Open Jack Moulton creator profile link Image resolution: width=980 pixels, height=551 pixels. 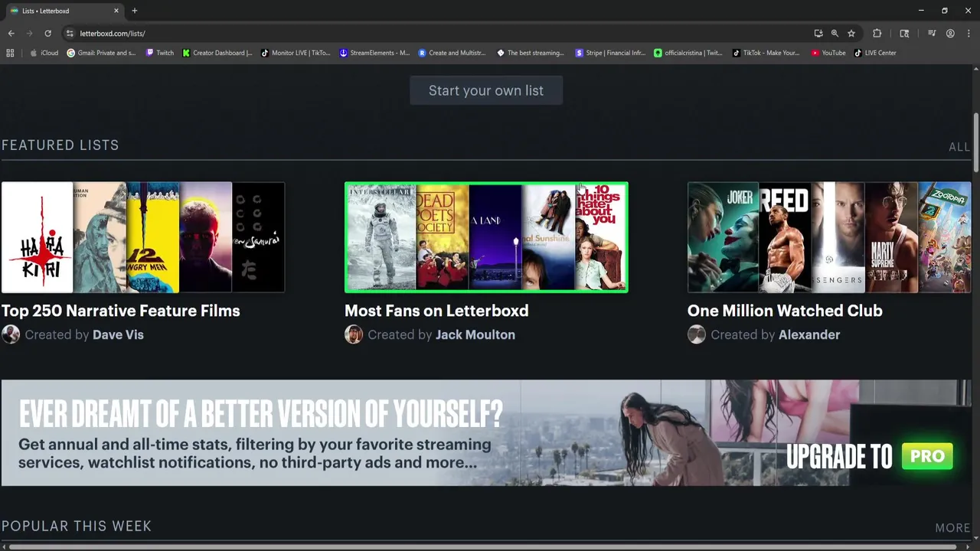[475, 334]
